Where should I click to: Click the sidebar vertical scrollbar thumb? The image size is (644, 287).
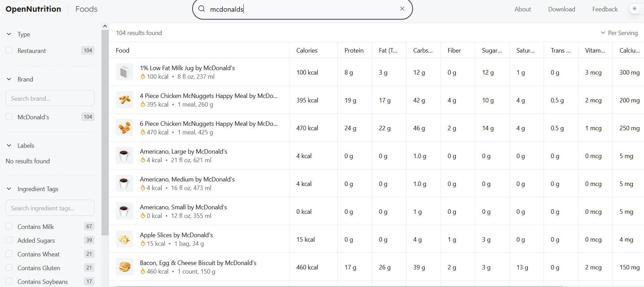pyautogui.click(x=105, y=132)
